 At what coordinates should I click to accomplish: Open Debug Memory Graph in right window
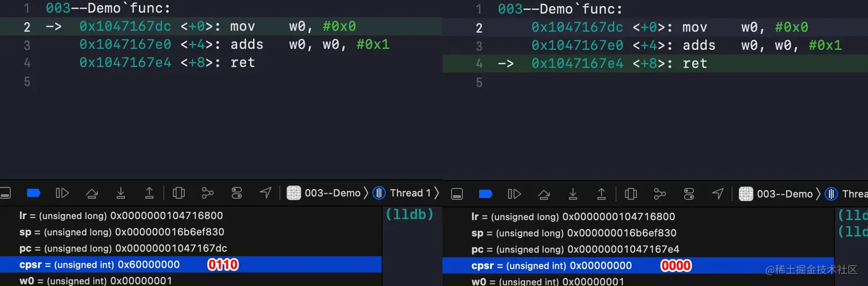coord(660,194)
